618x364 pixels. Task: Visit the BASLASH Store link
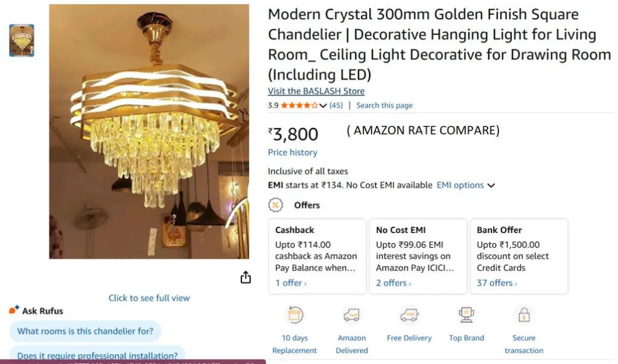(316, 91)
